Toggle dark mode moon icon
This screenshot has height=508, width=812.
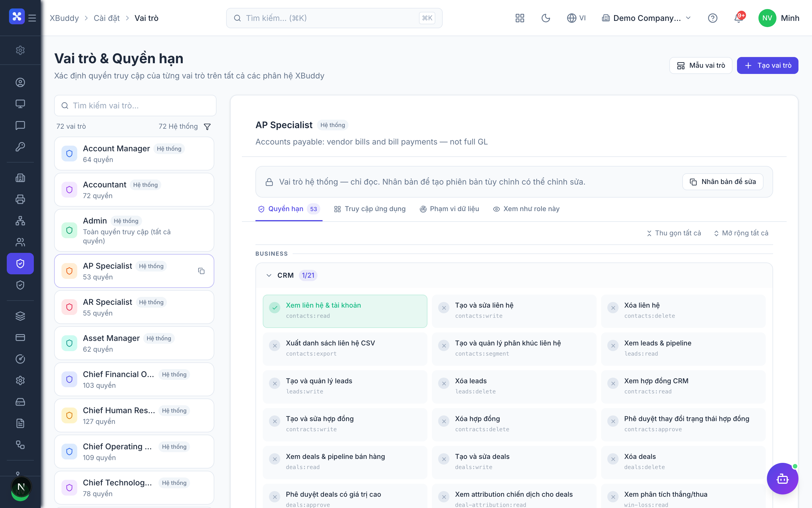546,18
